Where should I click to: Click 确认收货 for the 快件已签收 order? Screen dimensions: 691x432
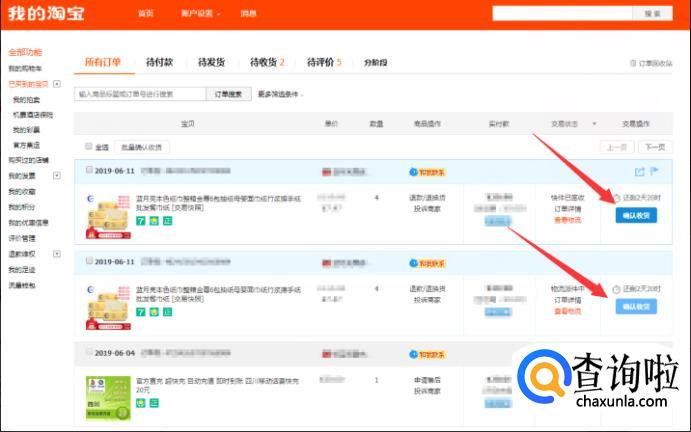[x=636, y=216]
